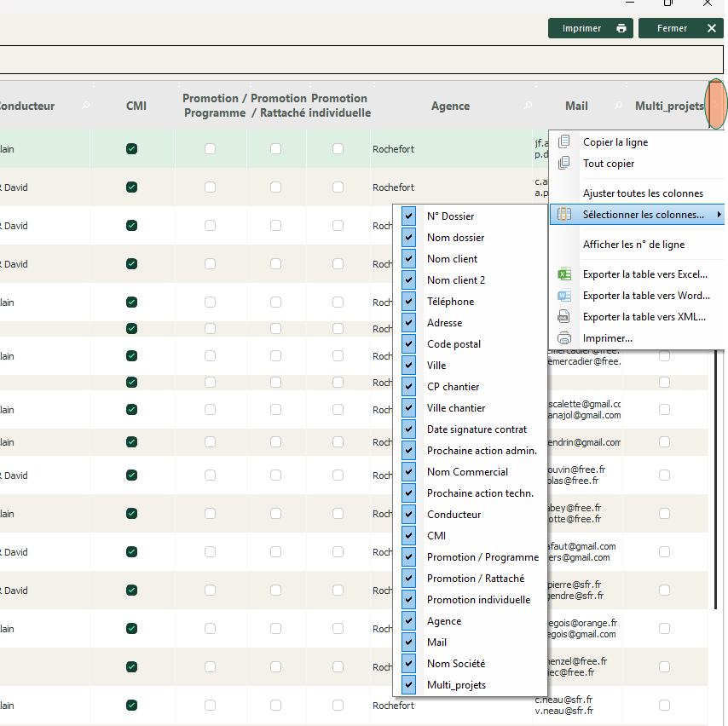This screenshot has width=728, height=726.
Task: Uncheck the Téléphone column checkbox
Action: point(409,302)
